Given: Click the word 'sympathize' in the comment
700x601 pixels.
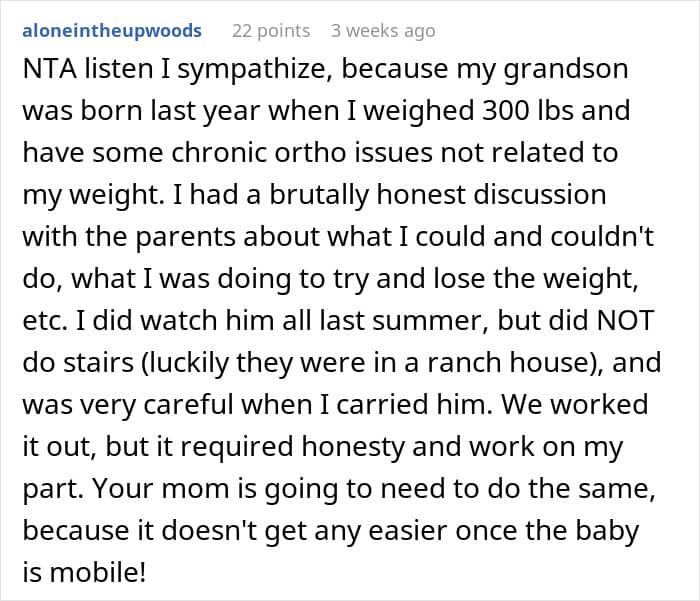Looking at the screenshot, I should pos(254,71).
